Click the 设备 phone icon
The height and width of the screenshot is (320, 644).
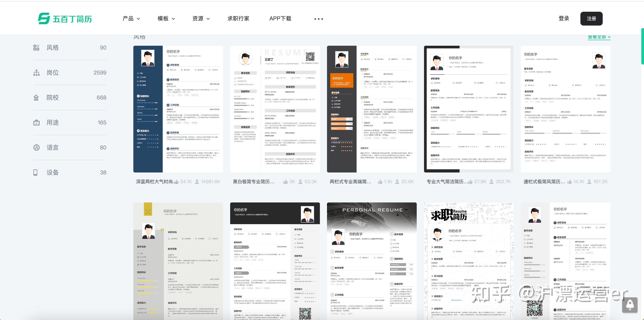36,172
